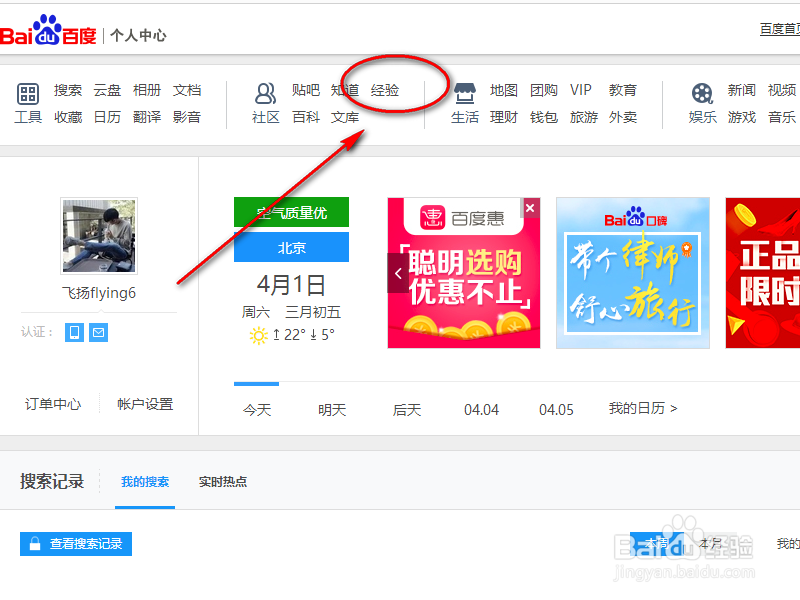Screen dimensions: 800x600
Task: Click the sun weather icon
Action: 258,336
